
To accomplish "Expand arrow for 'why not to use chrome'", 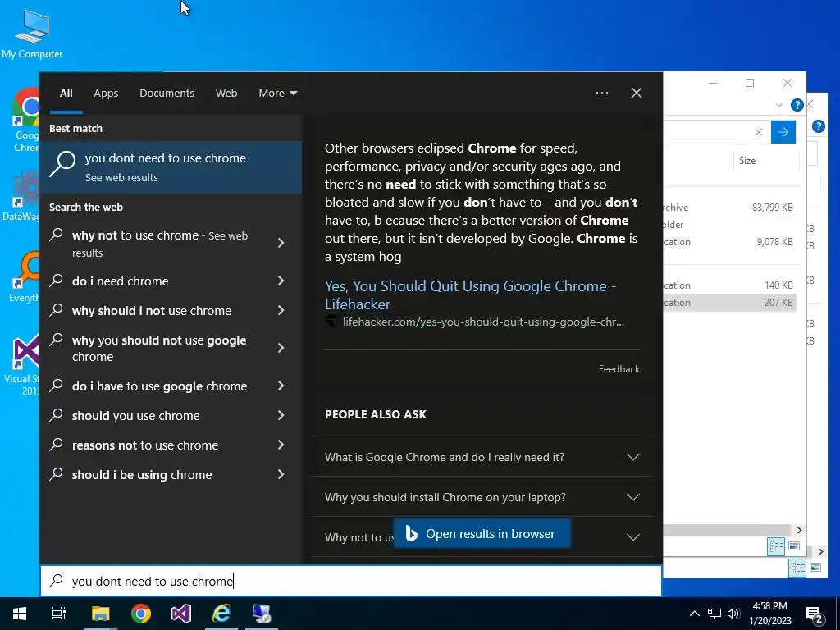I will pyautogui.click(x=281, y=243).
